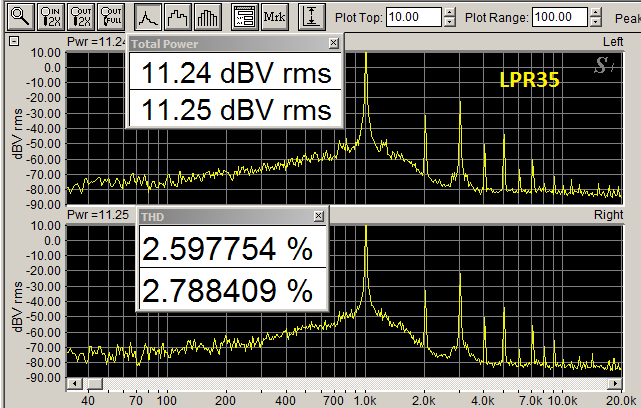Click the Plot Range value field
Screen dimensions: 641x408
pyautogui.click(x=559, y=17)
